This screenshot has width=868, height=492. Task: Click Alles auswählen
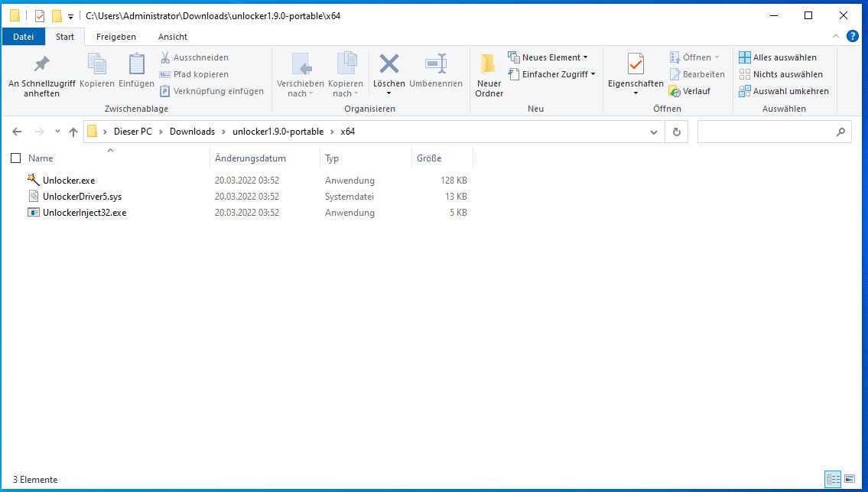click(778, 57)
